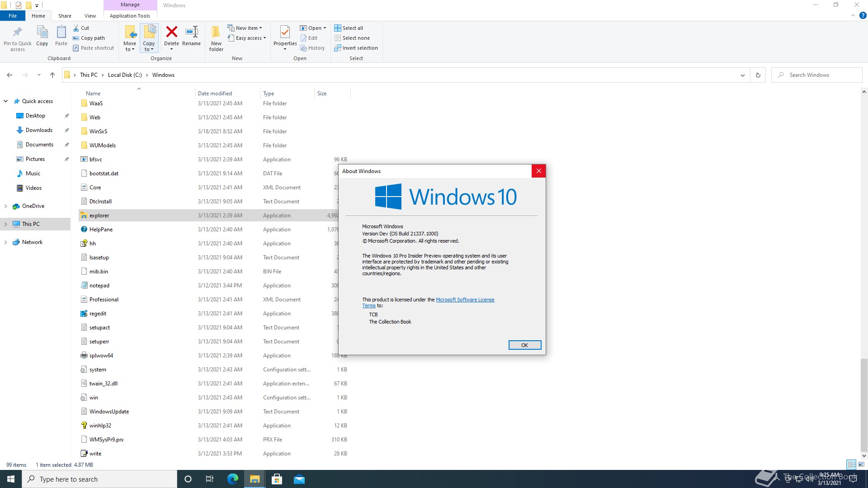Click Paste shortcut in ribbon
This screenshot has width=868, height=488.
point(94,48)
